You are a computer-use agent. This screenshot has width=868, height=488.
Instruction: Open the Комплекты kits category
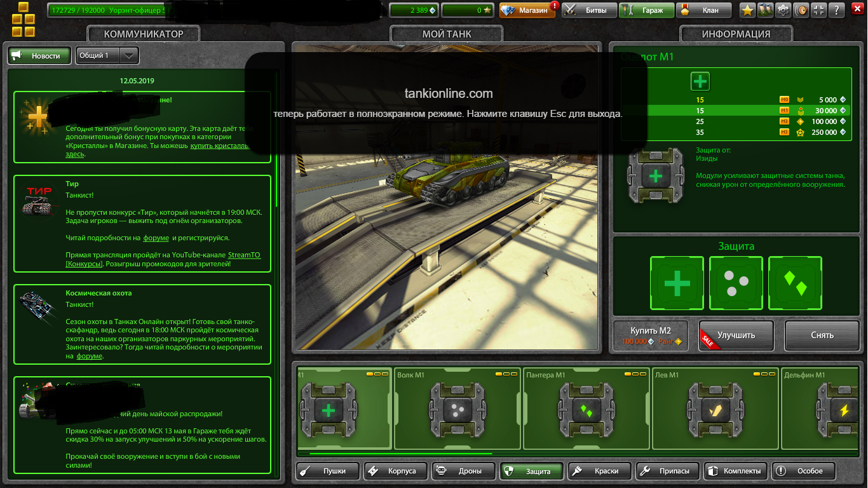tap(735, 471)
